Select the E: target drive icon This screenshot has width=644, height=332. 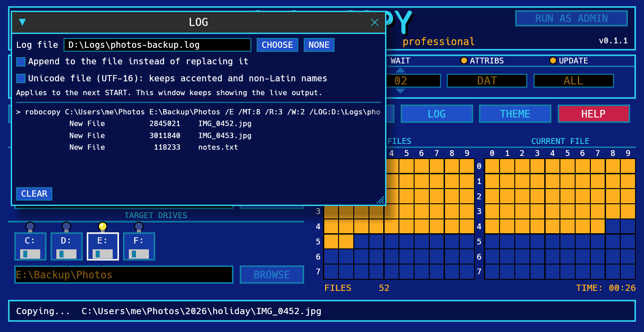103,246
